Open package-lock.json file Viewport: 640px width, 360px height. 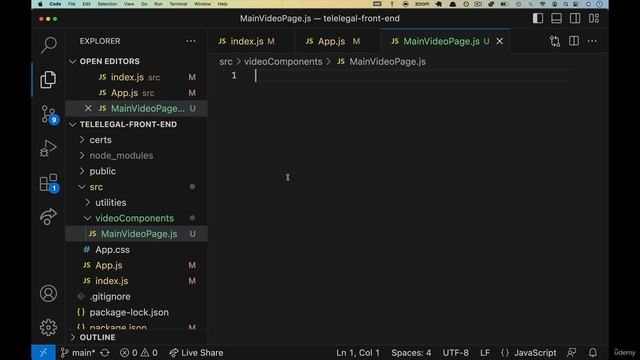click(136, 312)
